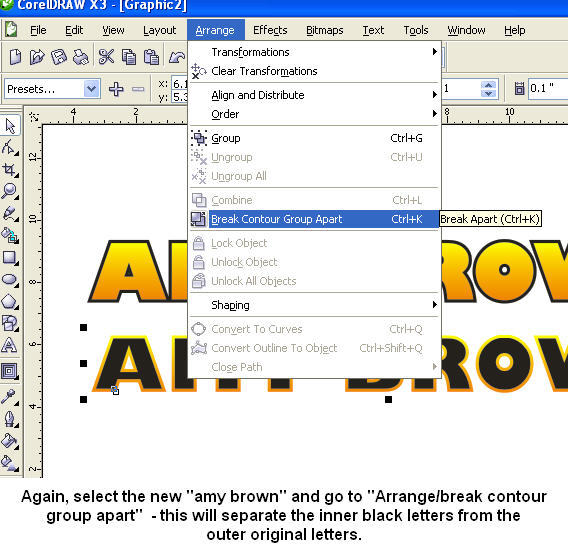This screenshot has width=568, height=554.
Task: Click the contour offset field 0.1"
Action: pos(547,88)
